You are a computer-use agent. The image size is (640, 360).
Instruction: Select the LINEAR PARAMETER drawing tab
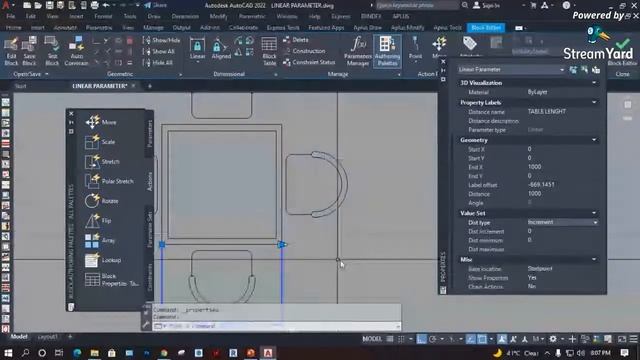click(100, 86)
